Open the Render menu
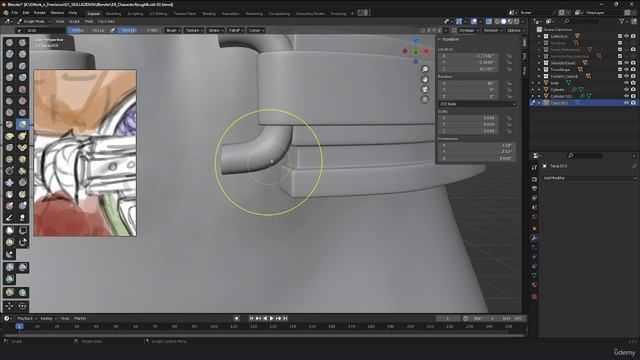640x360 pixels. 39,13
